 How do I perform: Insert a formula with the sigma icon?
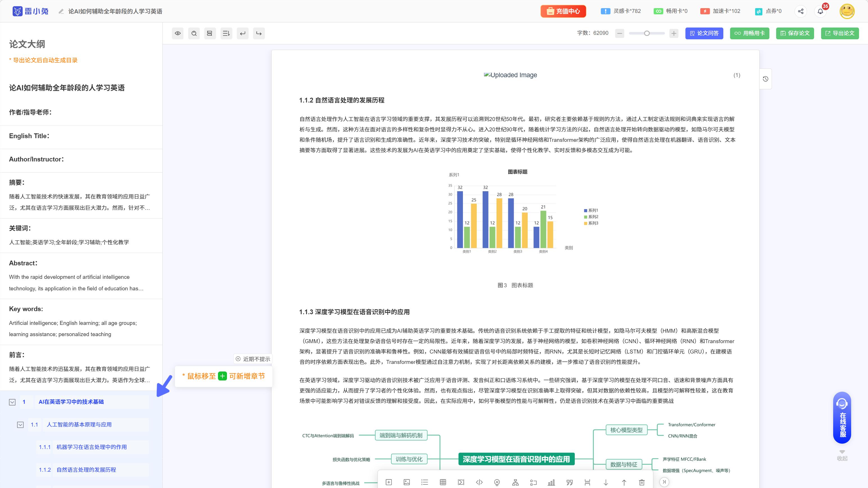click(461, 482)
